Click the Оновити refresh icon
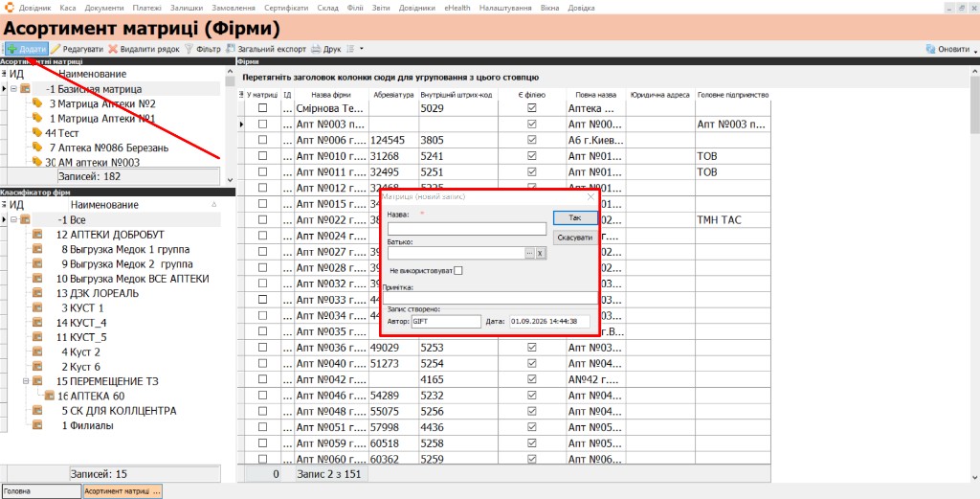This screenshot has height=499, width=980. (x=930, y=49)
